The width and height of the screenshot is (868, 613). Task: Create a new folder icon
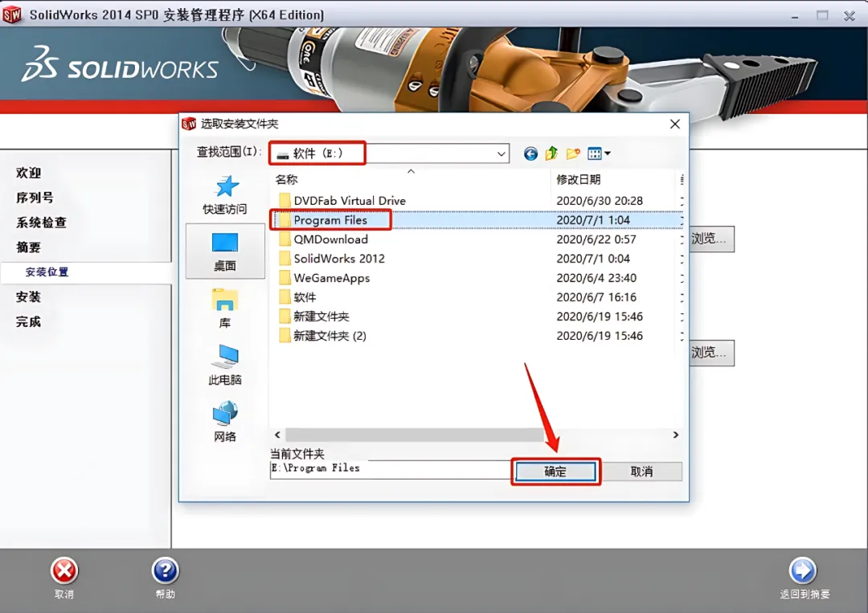click(573, 153)
